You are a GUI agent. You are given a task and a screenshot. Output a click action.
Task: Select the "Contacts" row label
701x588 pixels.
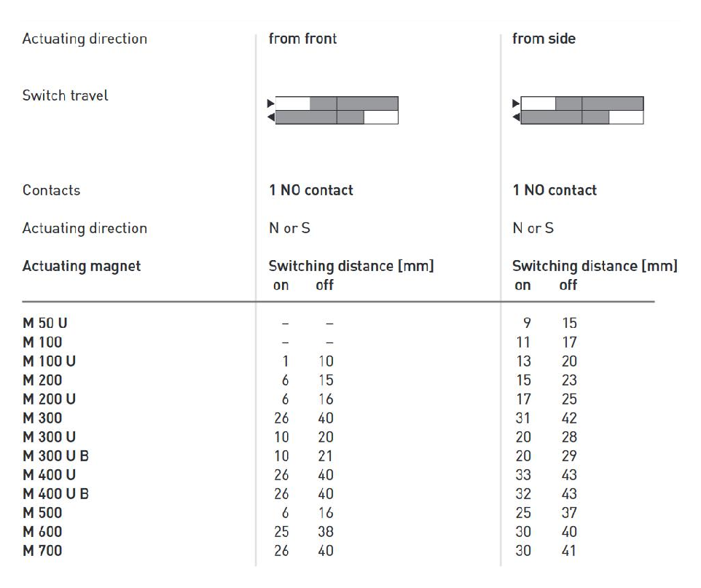tap(51, 190)
